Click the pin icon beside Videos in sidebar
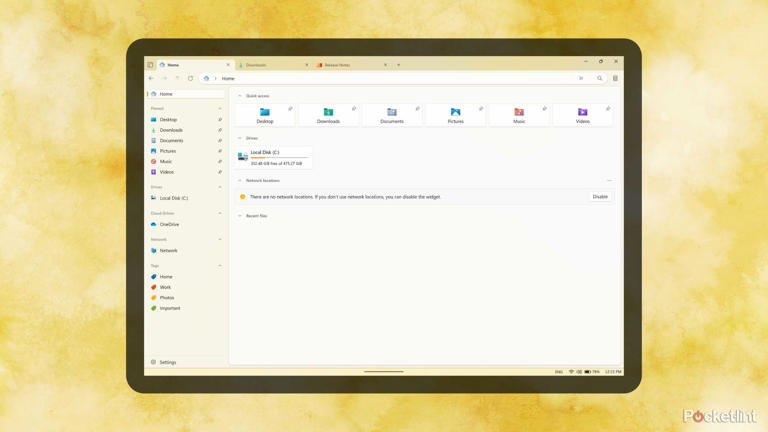Screen dimensions: 768x432 pos(220,172)
